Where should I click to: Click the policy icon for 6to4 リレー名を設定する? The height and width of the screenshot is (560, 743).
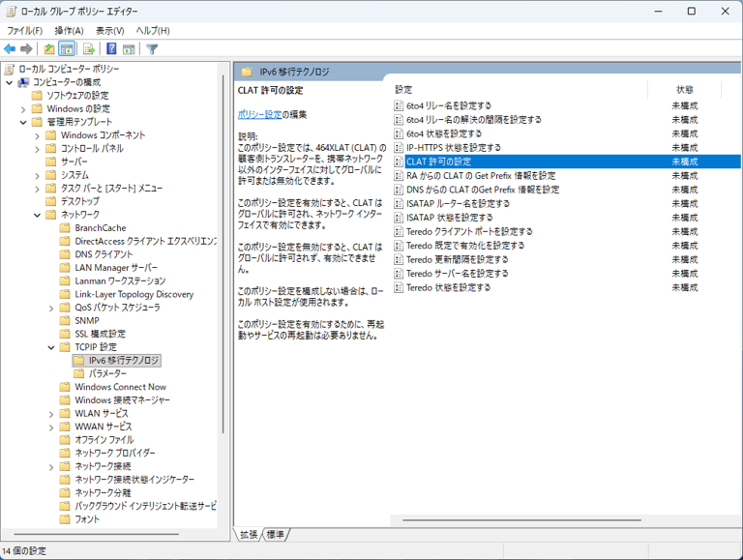399,105
